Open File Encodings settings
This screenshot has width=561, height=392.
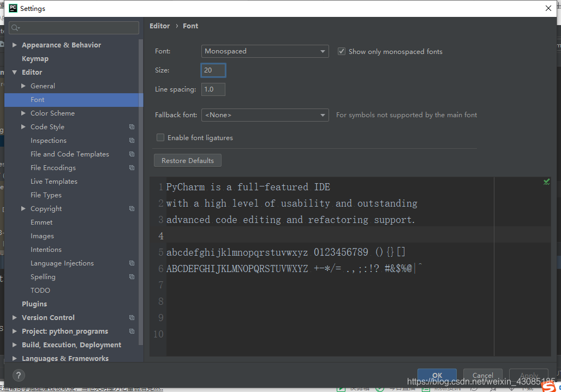click(x=53, y=167)
